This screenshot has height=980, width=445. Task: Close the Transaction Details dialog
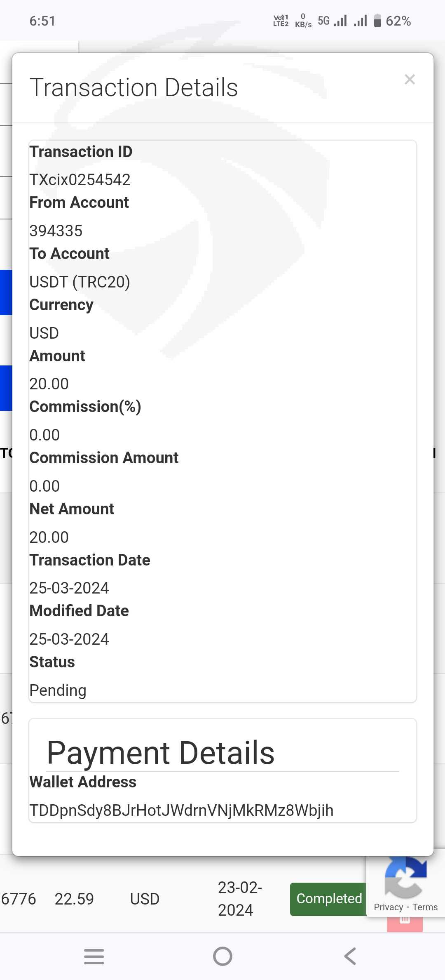tap(409, 79)
